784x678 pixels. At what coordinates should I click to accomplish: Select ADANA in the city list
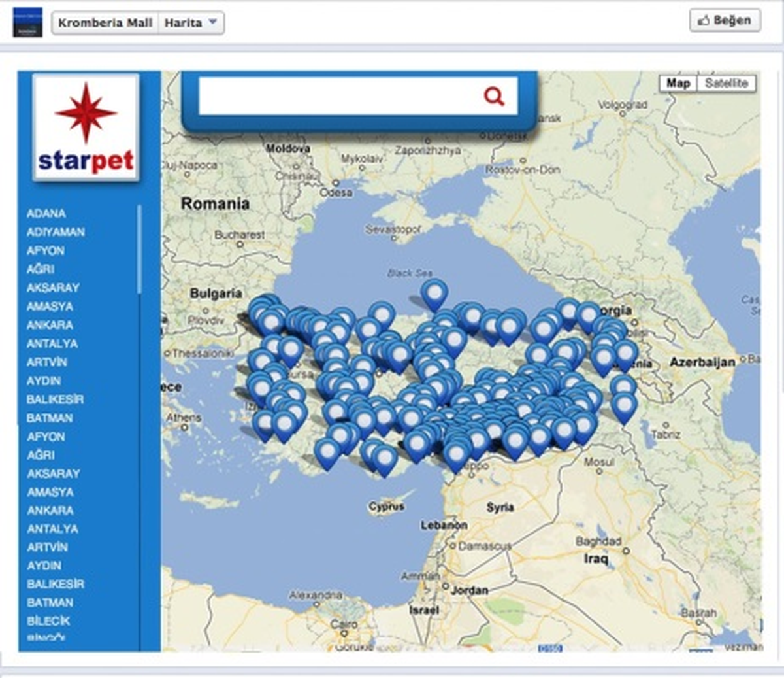(46, 213)
